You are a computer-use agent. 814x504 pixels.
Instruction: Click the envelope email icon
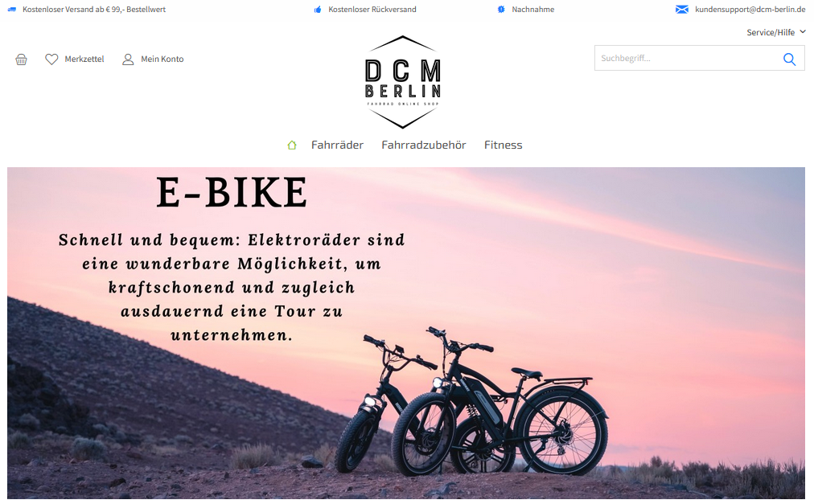[x=681, y=10]
